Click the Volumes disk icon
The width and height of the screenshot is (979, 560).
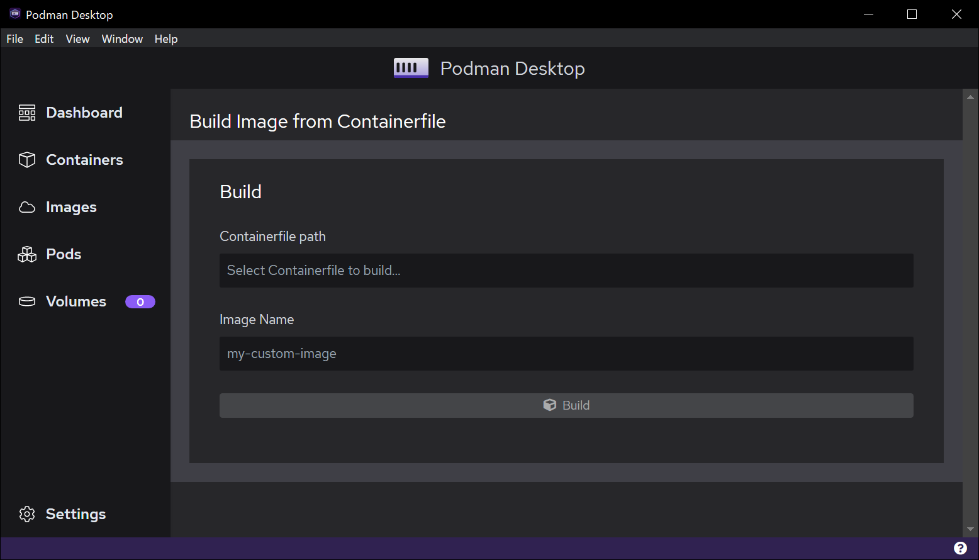pos(27,301)
